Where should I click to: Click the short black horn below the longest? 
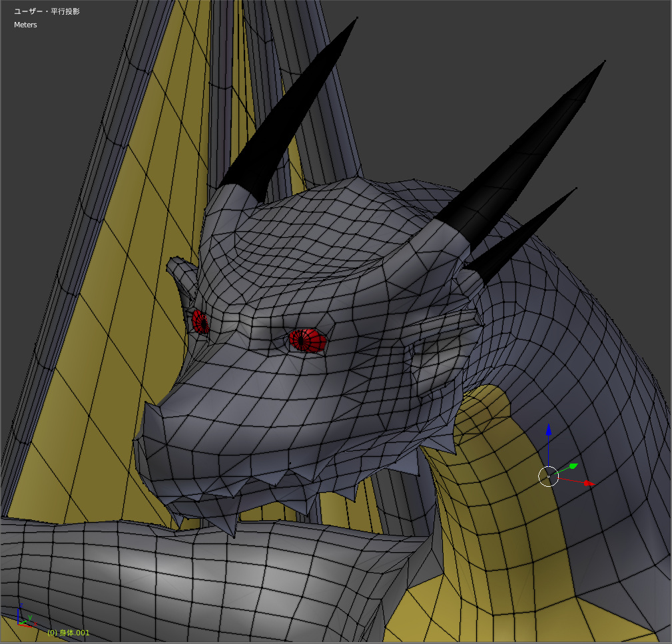(526, 233)
